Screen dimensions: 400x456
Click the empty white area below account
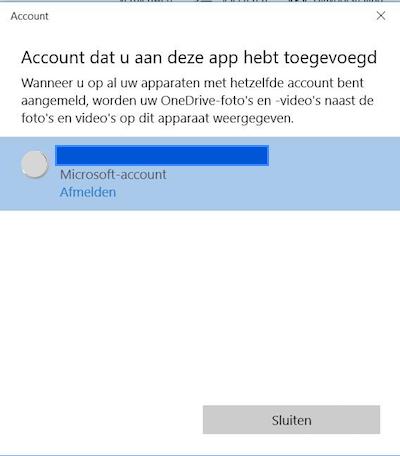[200, 300]
